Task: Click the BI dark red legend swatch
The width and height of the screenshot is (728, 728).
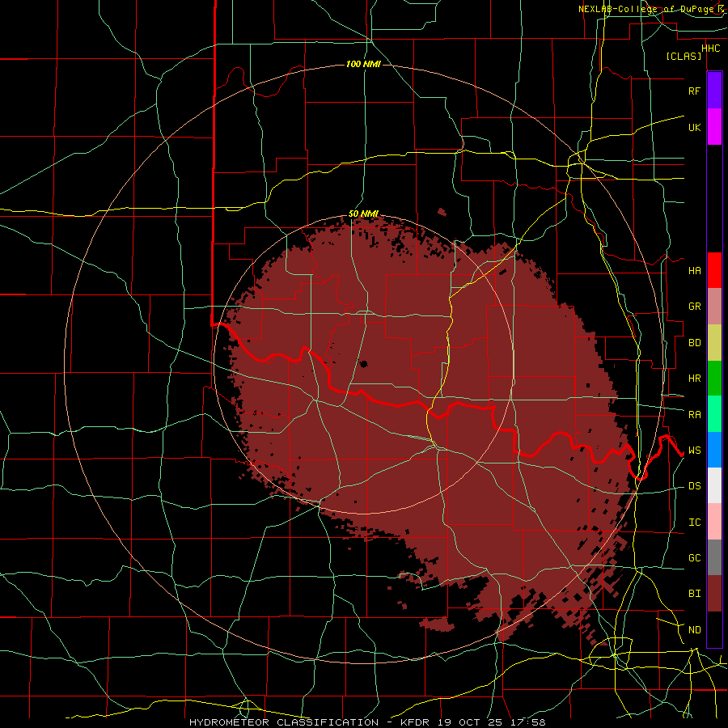Action: 714,594
